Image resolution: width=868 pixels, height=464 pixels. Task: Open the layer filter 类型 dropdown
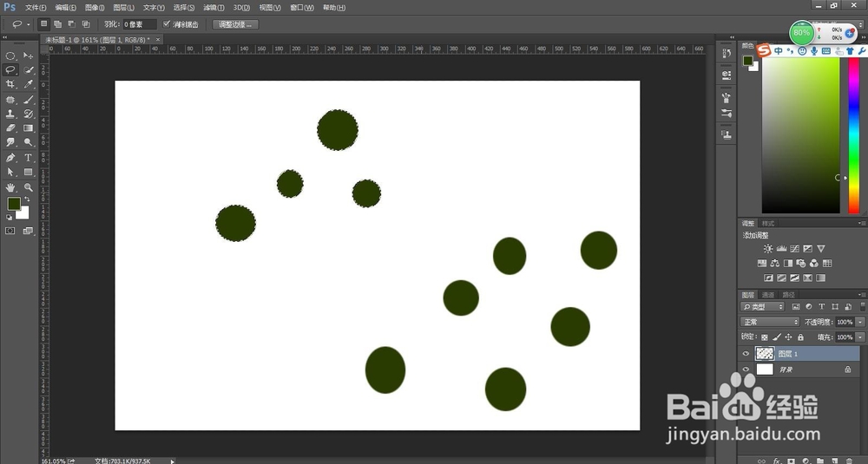(x=762, y=307)
